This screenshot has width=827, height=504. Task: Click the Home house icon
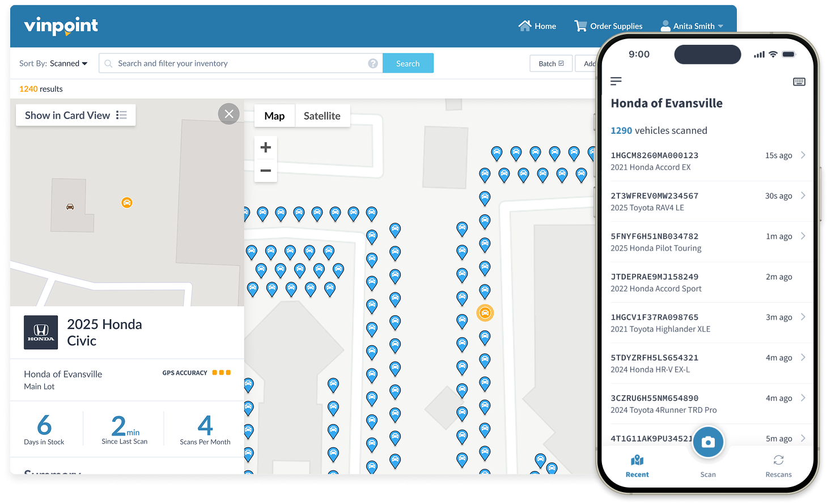click(524, 26)
